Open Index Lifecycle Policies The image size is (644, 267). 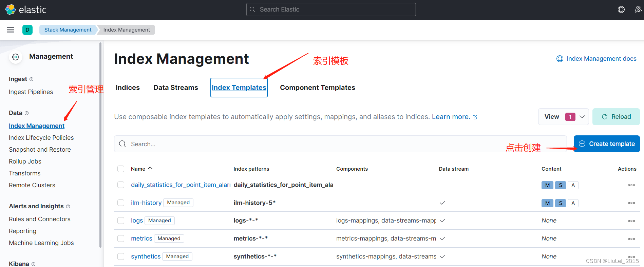[x=41, y=138]
